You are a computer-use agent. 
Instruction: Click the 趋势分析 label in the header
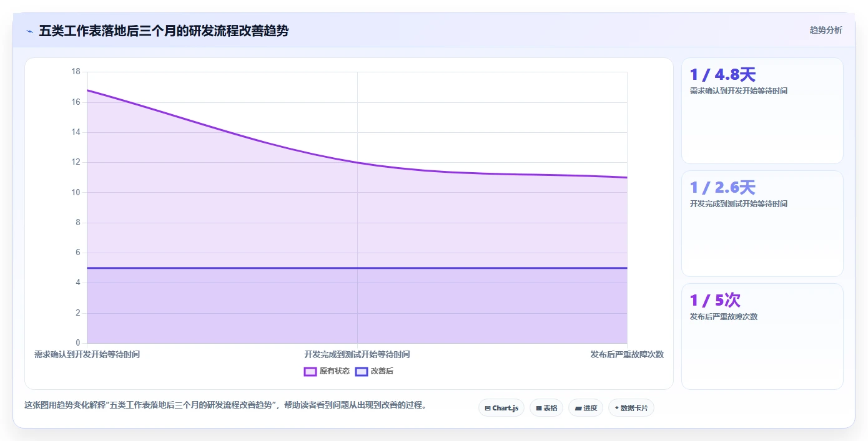[x=826, y=30]
